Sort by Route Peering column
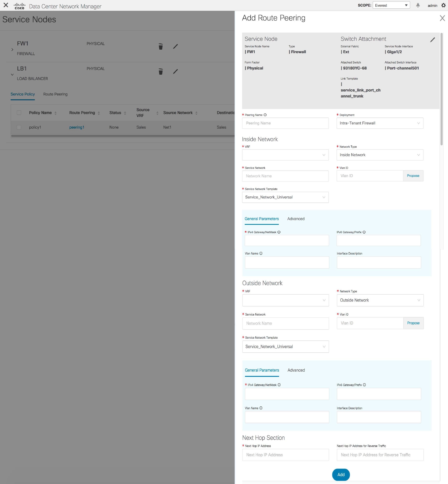Screen dimensions: 448x484 (99, 113)
